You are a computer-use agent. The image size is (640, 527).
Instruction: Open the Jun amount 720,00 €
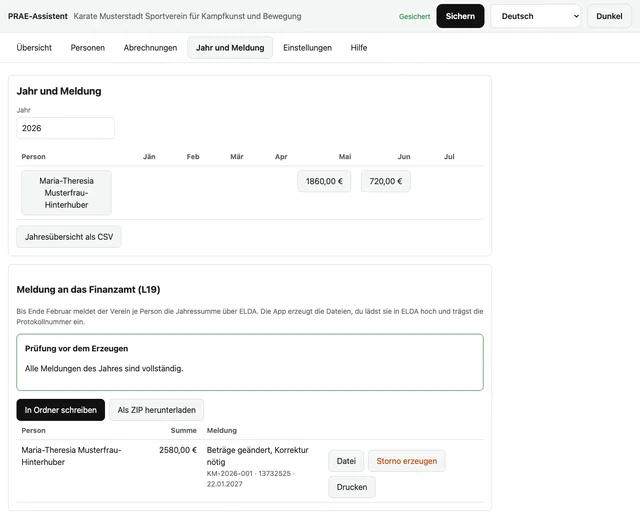tap(386, 181)
